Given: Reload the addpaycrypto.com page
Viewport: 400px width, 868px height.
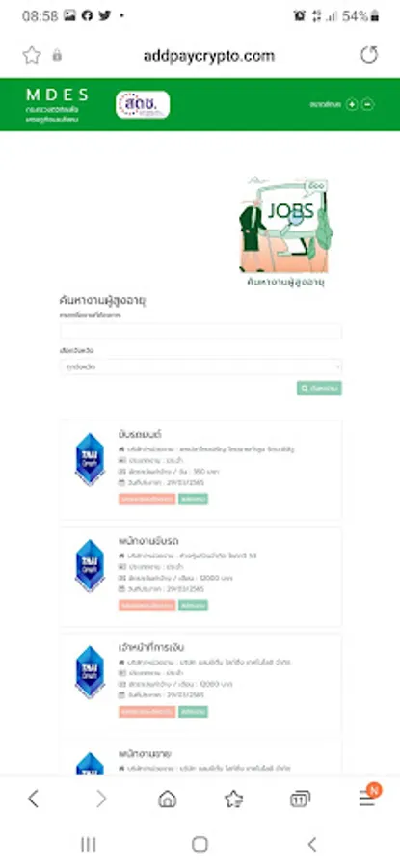Looking at the screenshot, I should pyautogui.click(x=369, y=55).
